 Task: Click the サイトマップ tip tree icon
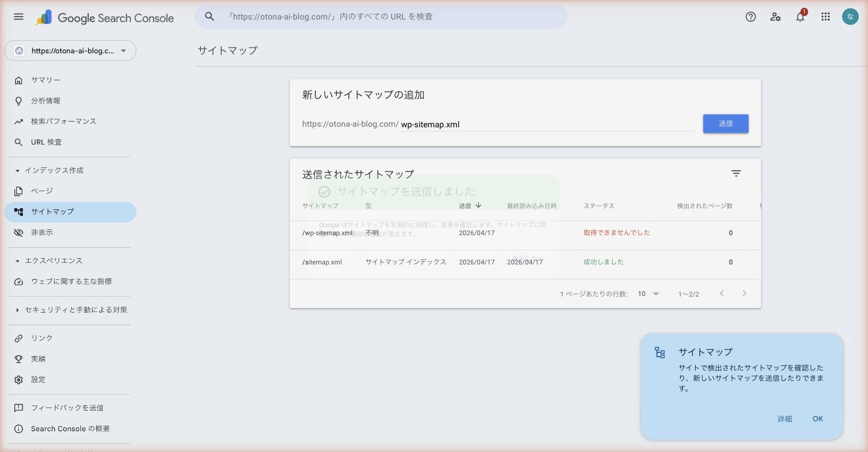[x=660, y=353]
